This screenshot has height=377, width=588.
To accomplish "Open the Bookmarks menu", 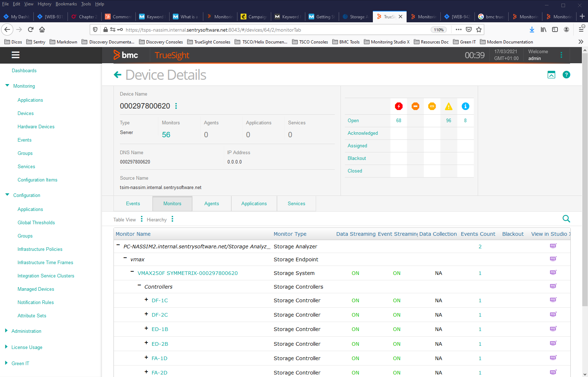I will pos(66,4).
